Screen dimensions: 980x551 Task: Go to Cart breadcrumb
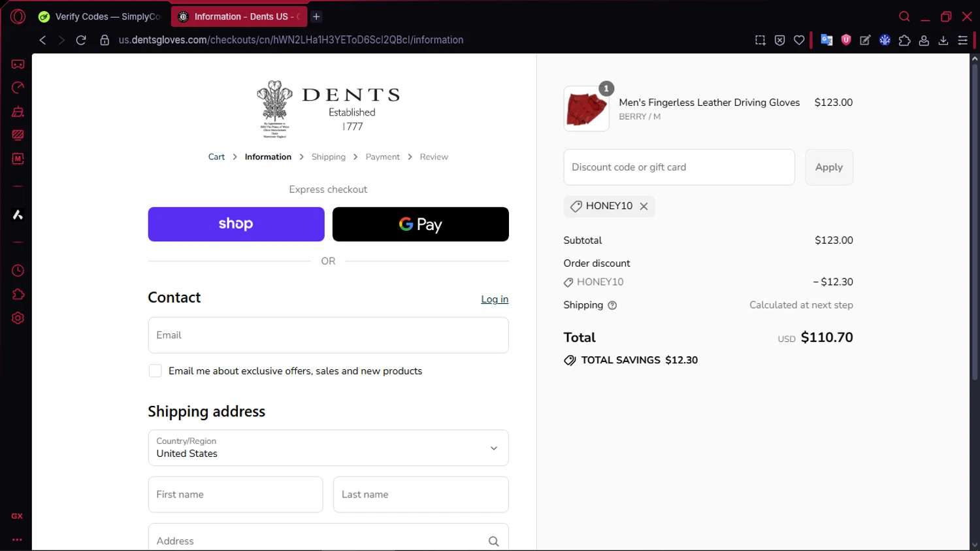[216, 157]
